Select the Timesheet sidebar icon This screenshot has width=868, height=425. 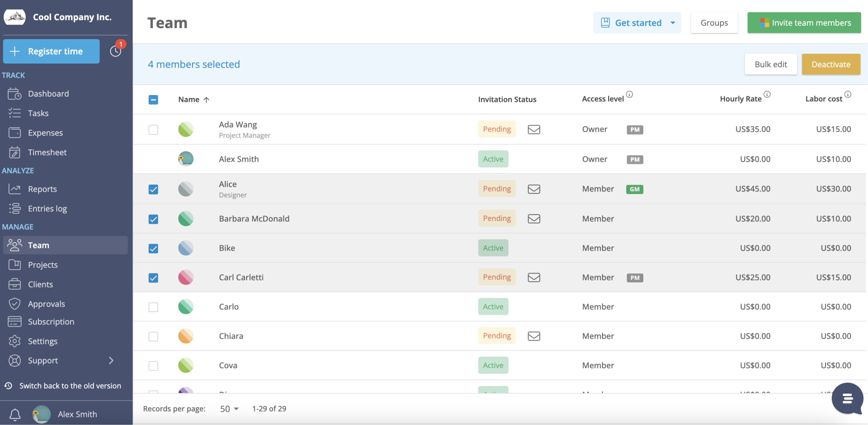point(15,152)
